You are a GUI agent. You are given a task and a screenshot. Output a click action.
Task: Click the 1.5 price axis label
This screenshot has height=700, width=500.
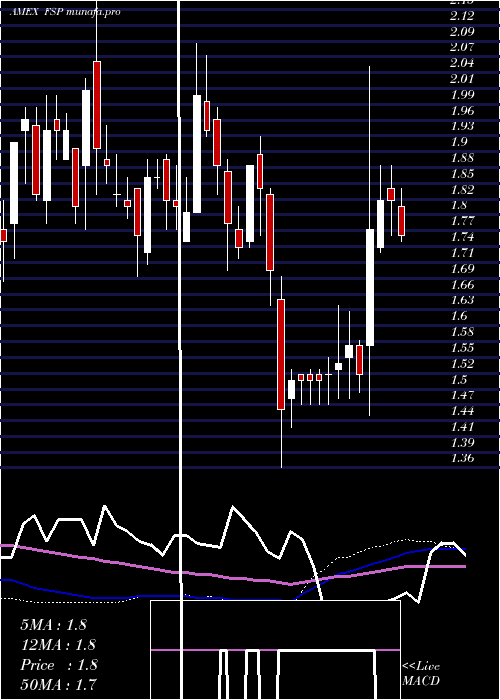[459, 379]
